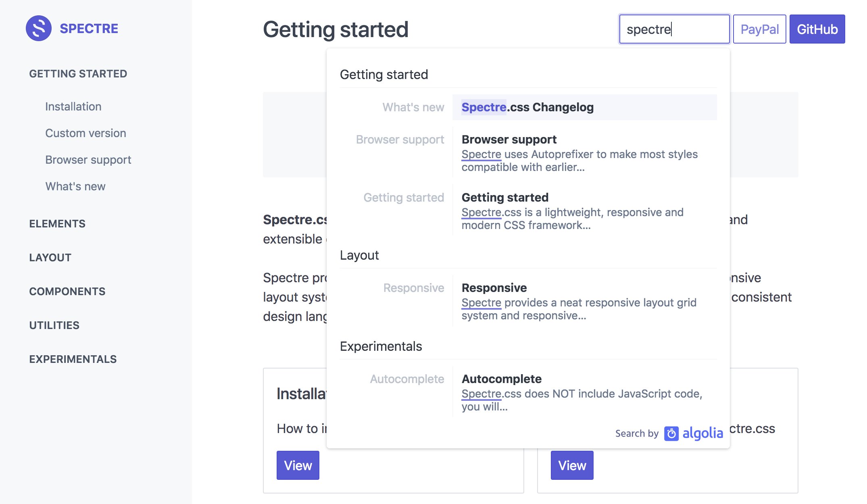Click the 'Getting started' group header in results
This screenshot has height=504, width=867.
(x=384, y=75)
